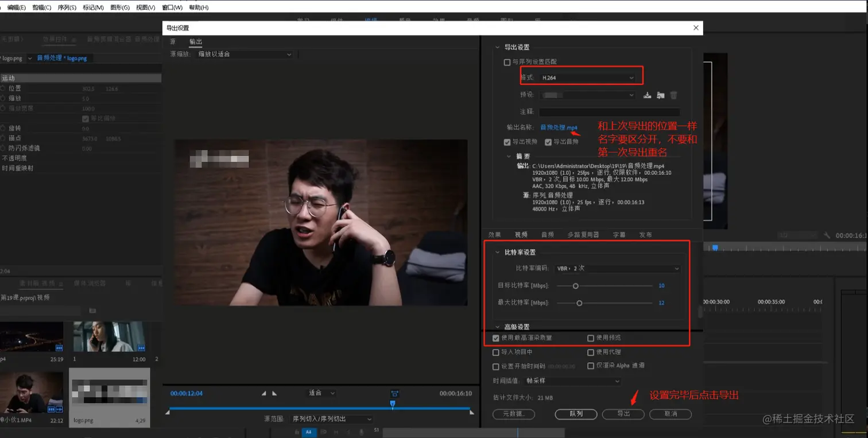Open the 窗口(W) menu

pyautogui.click(x=172, y=7)
